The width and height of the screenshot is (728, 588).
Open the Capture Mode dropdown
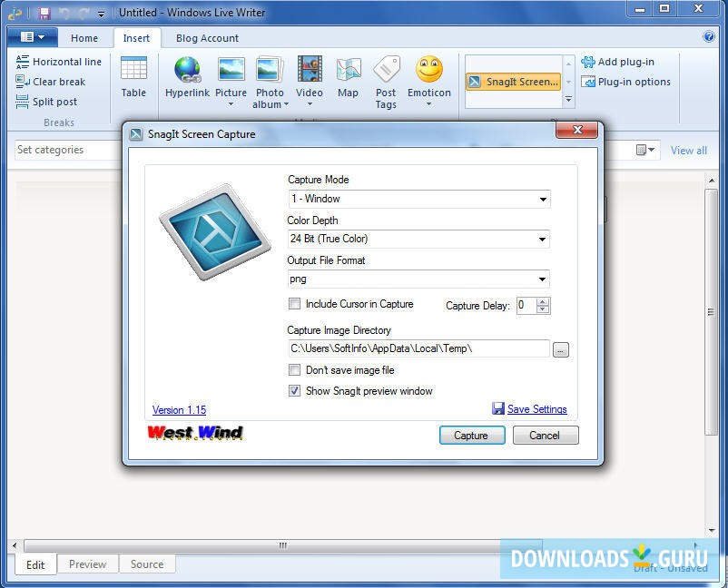point(543,199)
